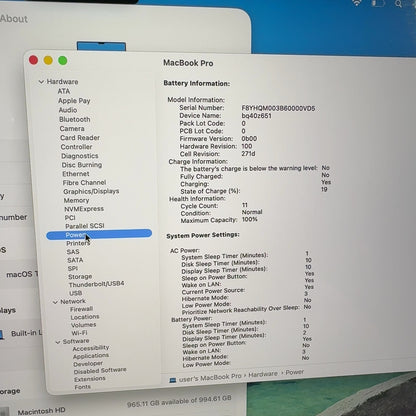Select Storage in the sidebar
Image resolution: width=416 pixels, height=416 pixels.
[80, 277]
